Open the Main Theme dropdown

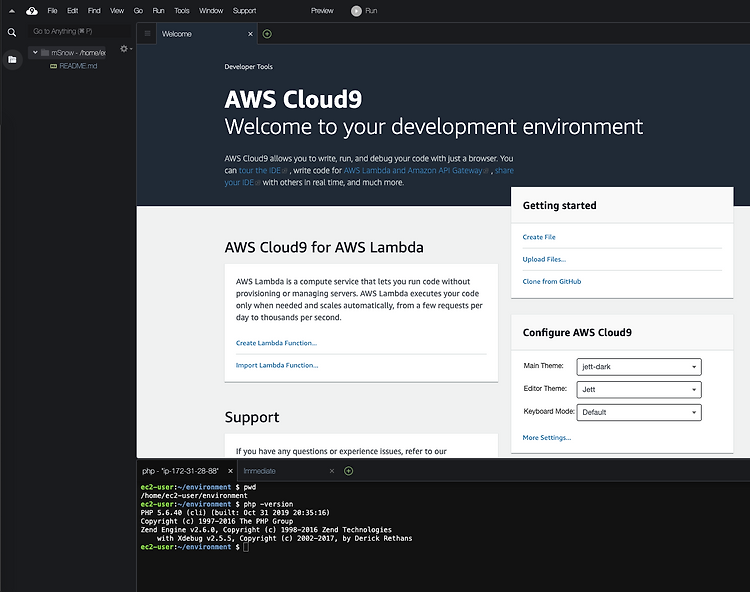[x=638, y=366]
